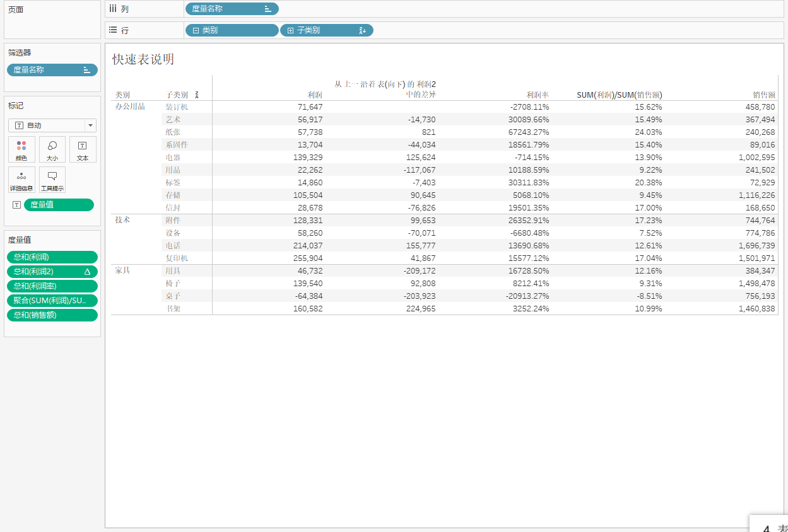This screenshot has width=788, height=532.
Task: Collapse the 类别 pill minus toggle
Action: coord(196,30)
